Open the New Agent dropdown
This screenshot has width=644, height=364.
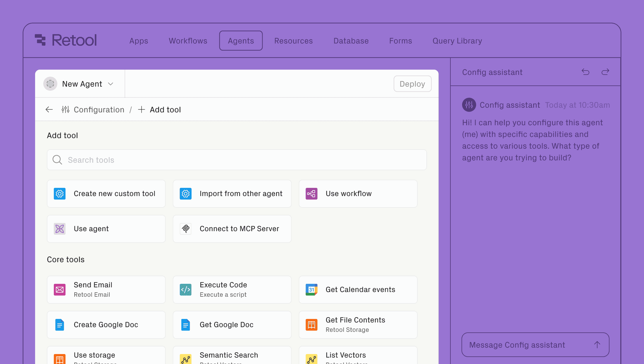[x=111, y=84]
